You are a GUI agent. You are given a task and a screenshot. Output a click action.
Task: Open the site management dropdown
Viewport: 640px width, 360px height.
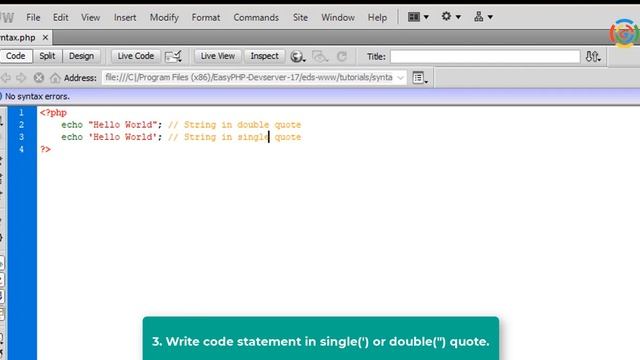click(483, 17)
